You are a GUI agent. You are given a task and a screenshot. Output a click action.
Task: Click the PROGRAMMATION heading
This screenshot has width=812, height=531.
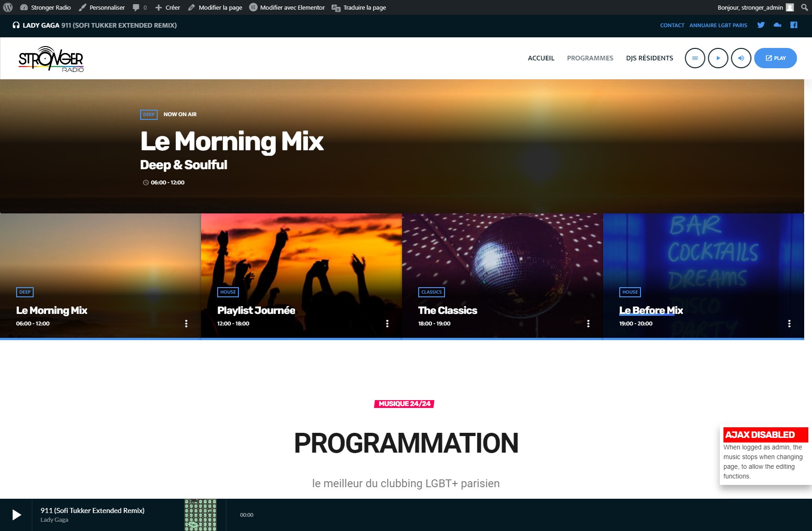coord(406,443)
